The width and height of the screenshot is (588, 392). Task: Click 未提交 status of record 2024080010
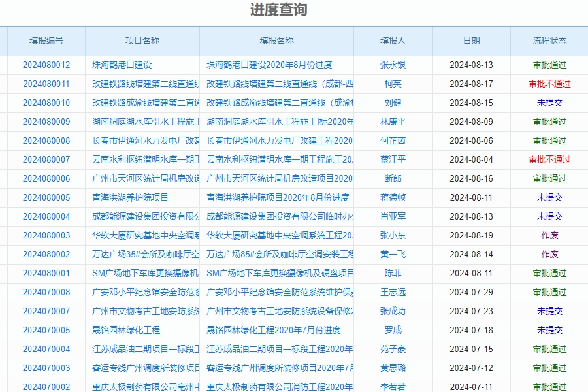[549, 103]
